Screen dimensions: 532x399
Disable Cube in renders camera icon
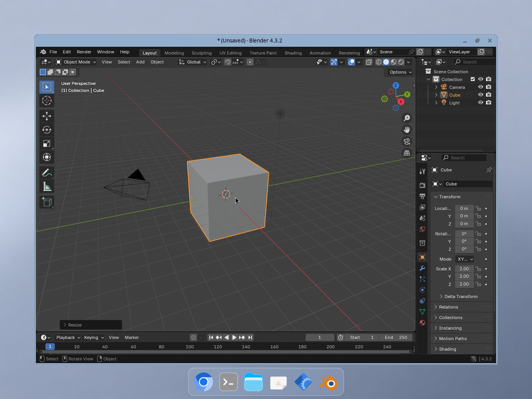(x=488, y=95)
